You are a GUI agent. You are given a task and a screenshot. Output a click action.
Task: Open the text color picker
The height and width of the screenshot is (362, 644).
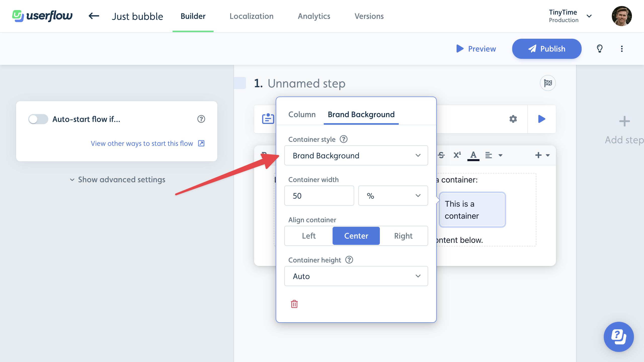pos(473,155)
